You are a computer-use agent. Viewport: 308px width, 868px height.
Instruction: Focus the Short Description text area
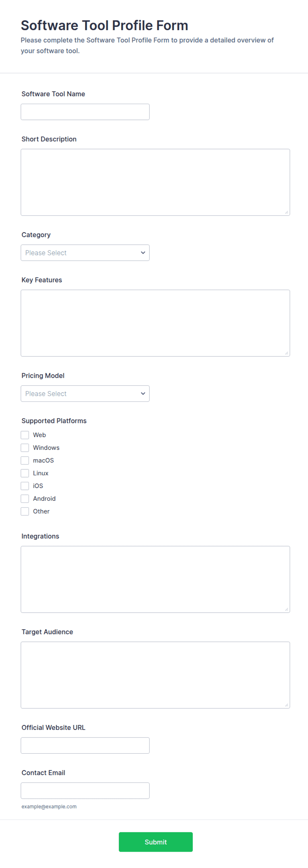155,182
